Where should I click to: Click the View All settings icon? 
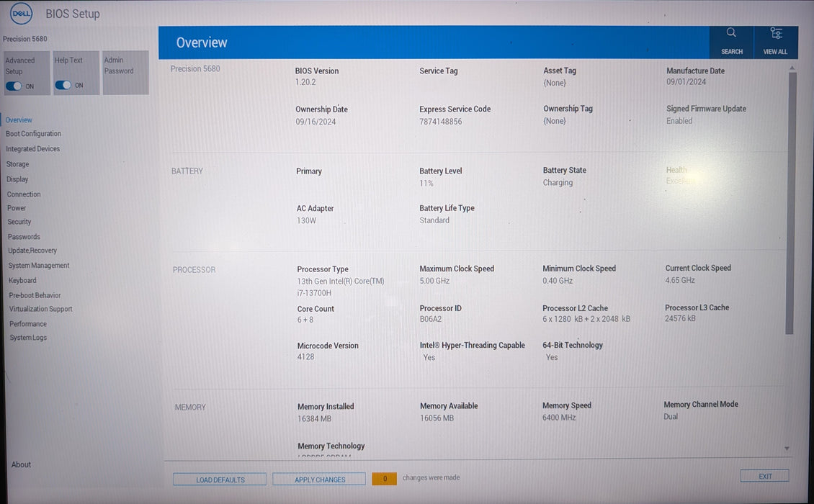pos(776,34)
